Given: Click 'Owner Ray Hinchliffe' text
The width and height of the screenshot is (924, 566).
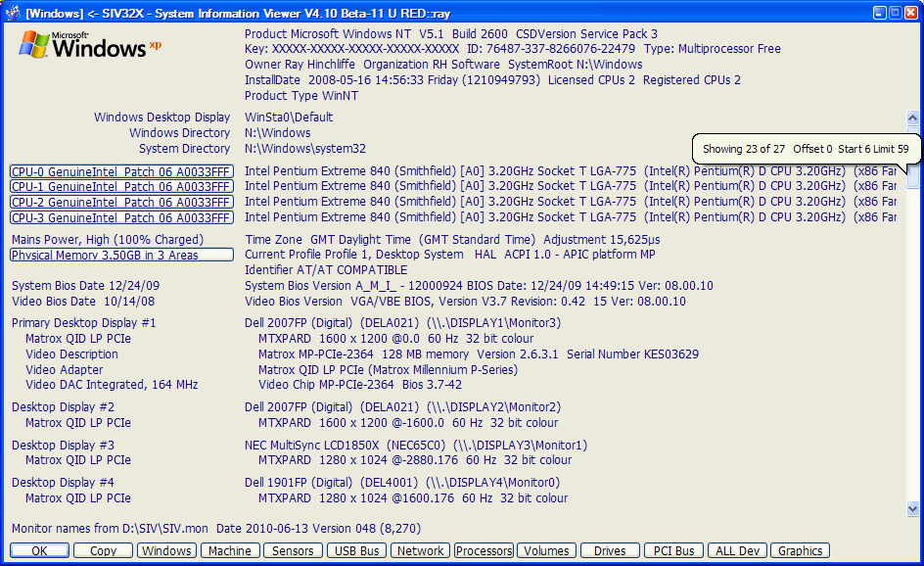Looking at the screenshot, I should tap(300, 65).
